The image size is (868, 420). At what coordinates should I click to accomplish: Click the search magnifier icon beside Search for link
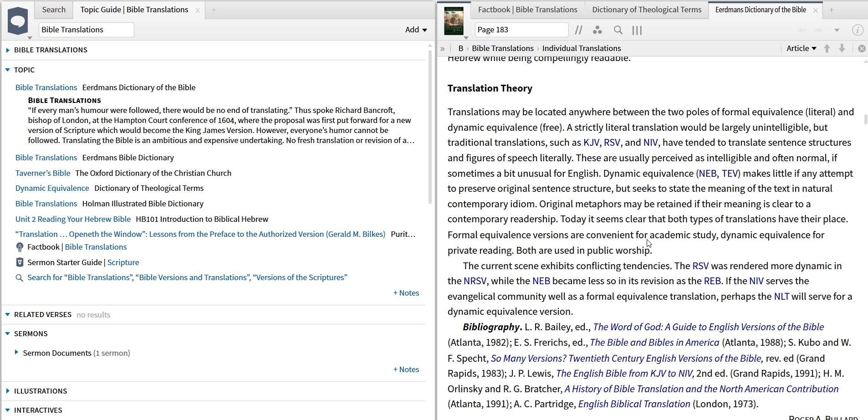19,278
